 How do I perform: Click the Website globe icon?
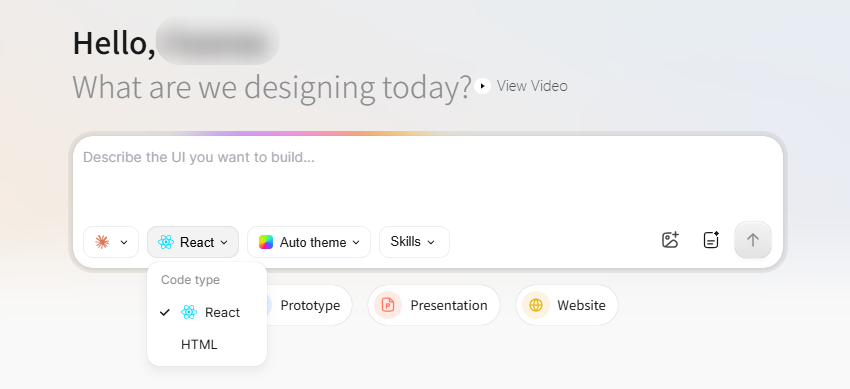coord(536,305)
